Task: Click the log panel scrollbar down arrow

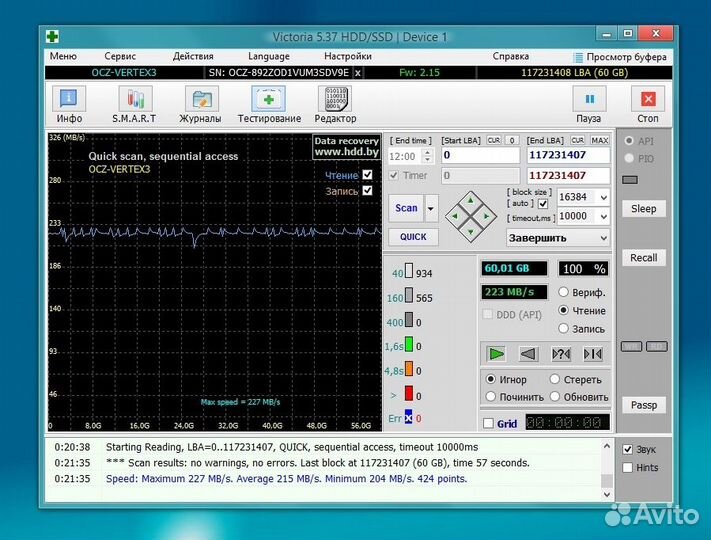Action: point(607,494)
